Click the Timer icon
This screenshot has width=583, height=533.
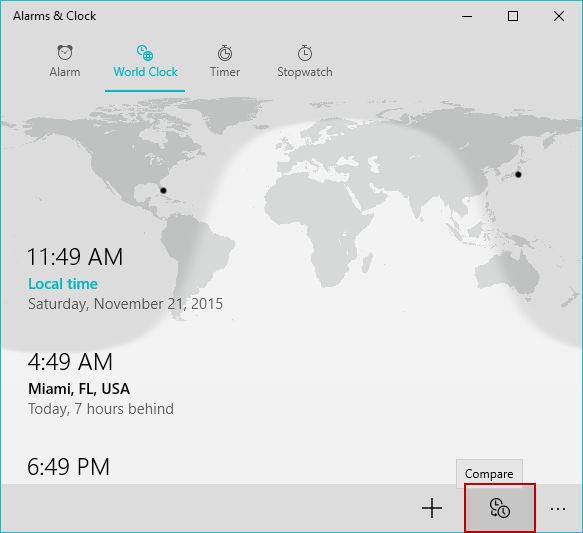[225, 53]
